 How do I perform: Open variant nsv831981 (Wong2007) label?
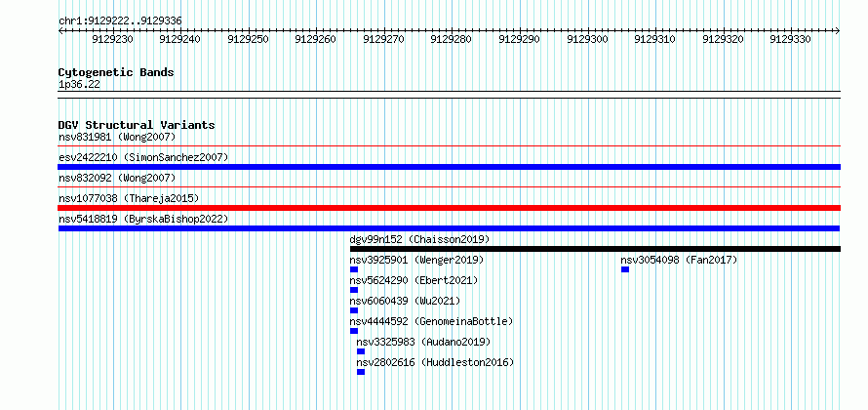tap(117, 137)
